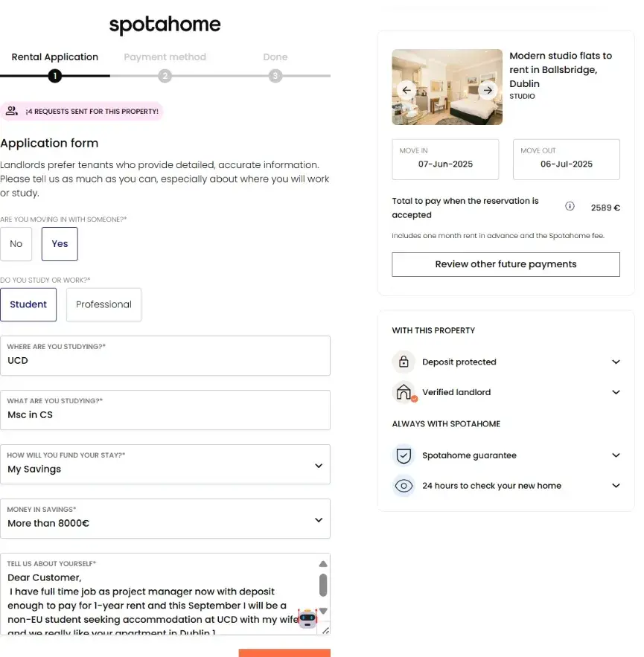Expand the Deposit protected section
Image resolution: width=644 pixels, height=657 pixels.
click(616, 362)
